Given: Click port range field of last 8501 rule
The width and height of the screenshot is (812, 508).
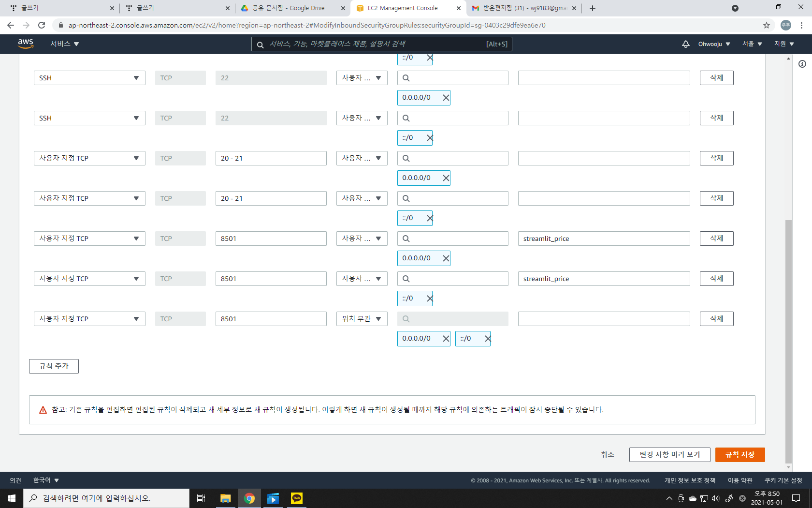Looking at the screenshot, I should coord(271,319).
